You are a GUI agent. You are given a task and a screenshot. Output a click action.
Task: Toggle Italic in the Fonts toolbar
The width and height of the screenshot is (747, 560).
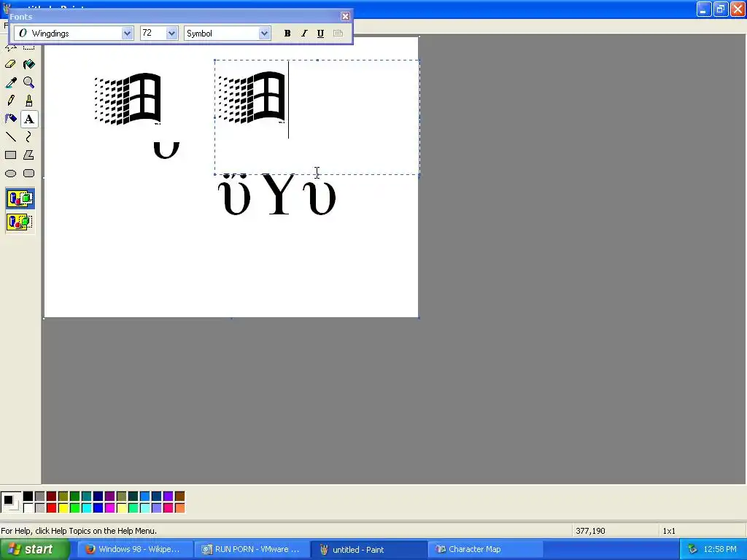304,34
